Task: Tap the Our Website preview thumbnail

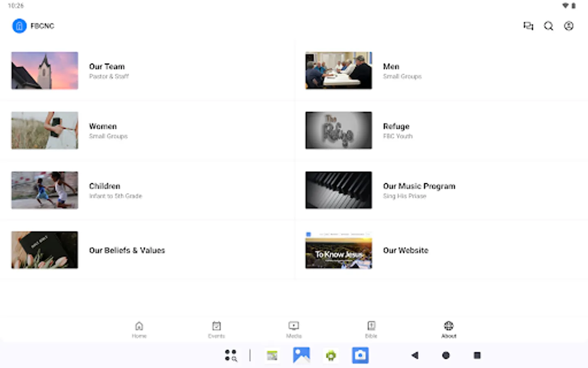Action: [x=338, y=250]
